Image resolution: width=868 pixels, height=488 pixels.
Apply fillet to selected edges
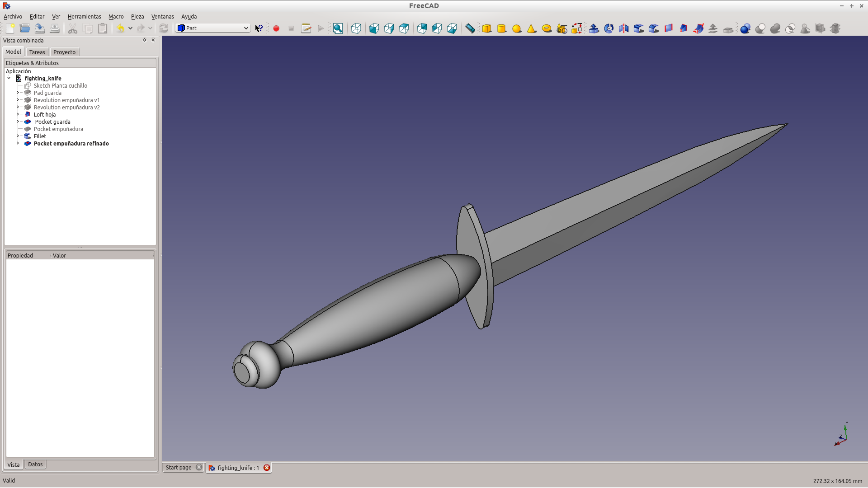pyautogui.click(x=639, y=28)
